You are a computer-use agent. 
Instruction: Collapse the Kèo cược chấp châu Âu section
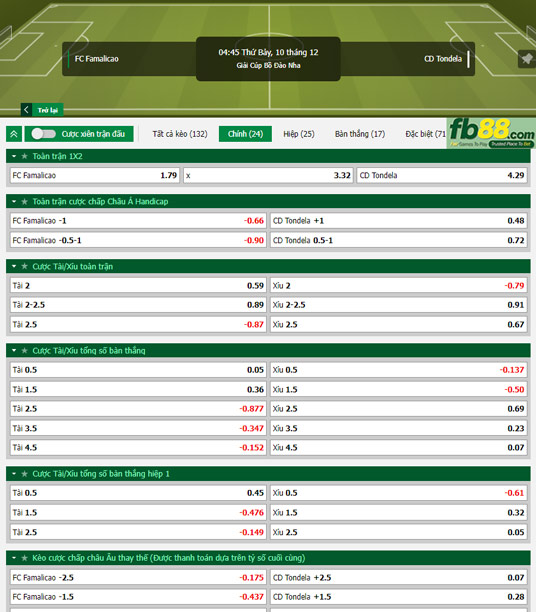click(14, 558)
